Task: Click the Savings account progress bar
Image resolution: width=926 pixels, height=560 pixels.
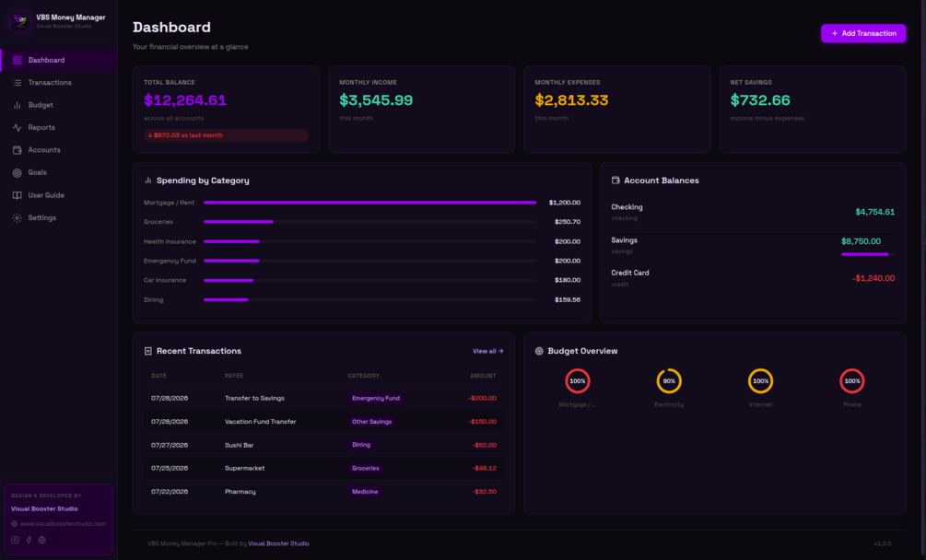Action: [868, 254]
